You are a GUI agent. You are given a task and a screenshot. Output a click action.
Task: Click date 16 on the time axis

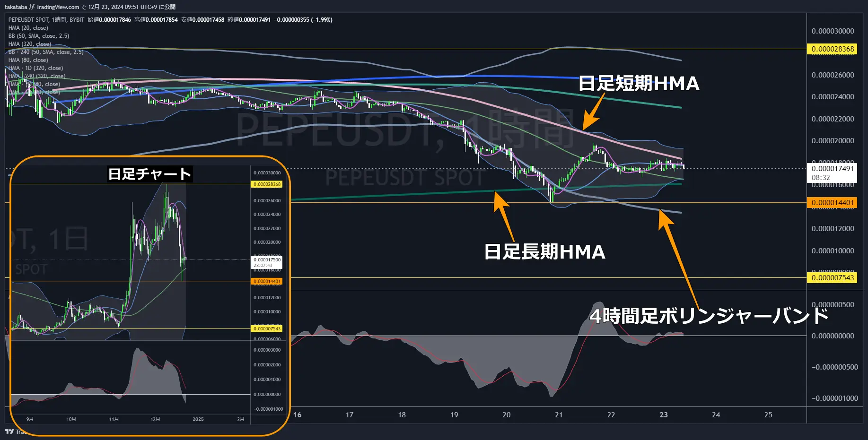(297, 415)
